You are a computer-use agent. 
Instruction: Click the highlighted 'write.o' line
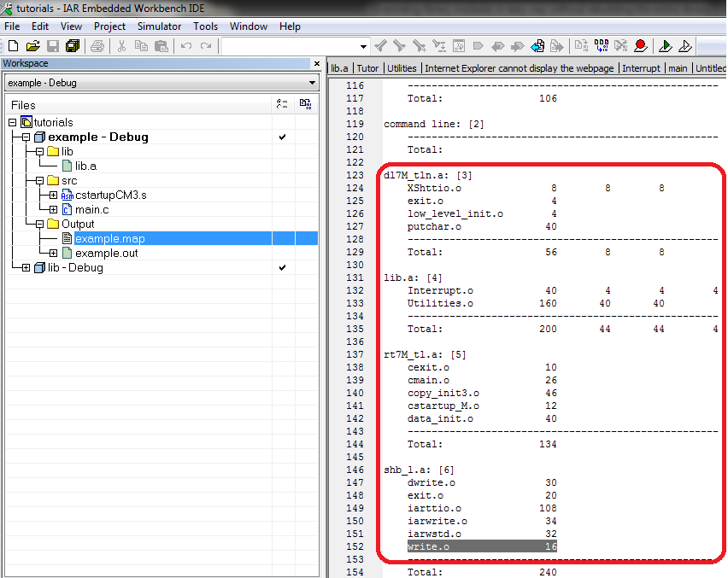point(481,546)
